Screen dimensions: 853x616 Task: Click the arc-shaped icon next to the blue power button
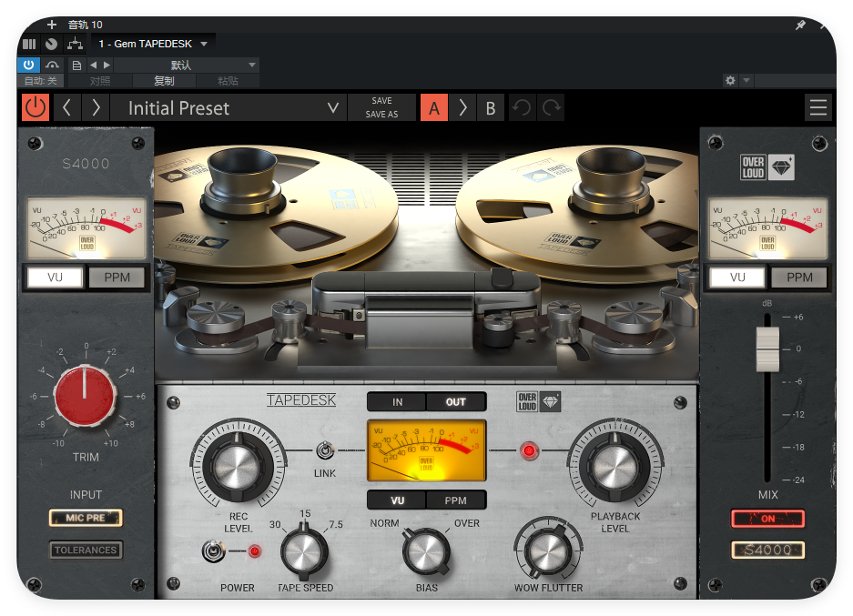pyautogui.click(x=52, y=66)
